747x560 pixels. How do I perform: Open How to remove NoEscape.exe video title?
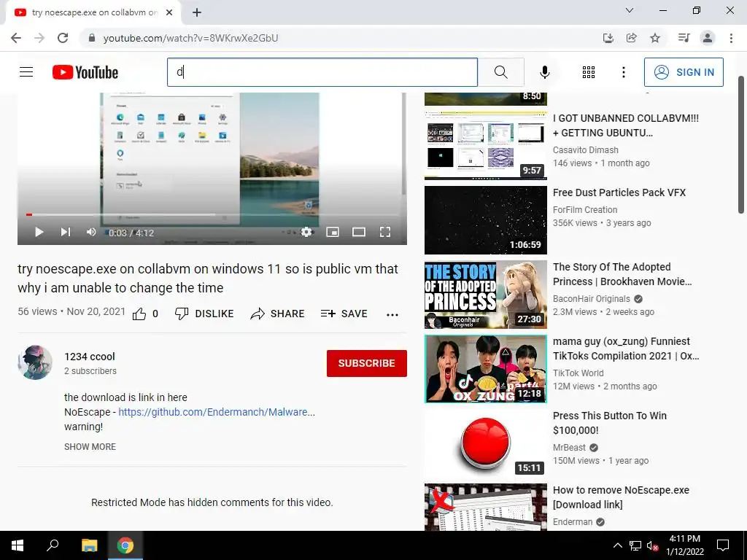(621, 497)
